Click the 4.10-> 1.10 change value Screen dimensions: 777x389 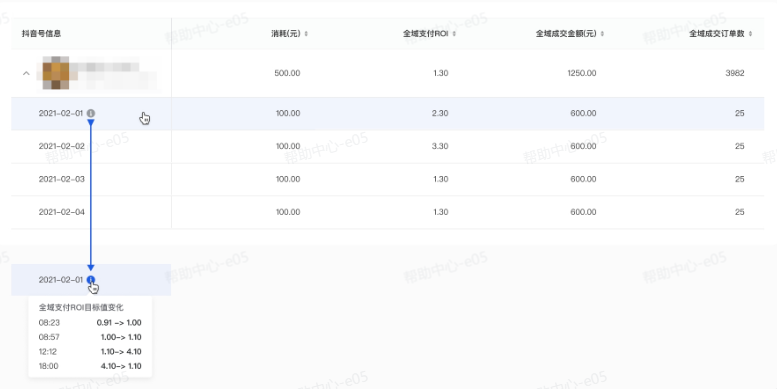(121, 366)
